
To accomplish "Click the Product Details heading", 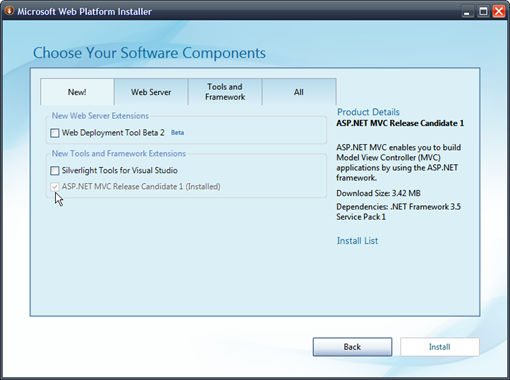I will point(368,112).
